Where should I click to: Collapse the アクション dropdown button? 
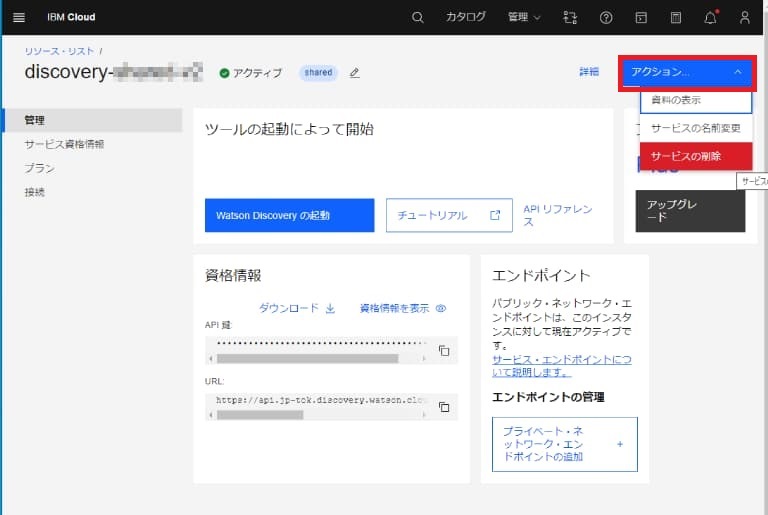[x=686, y=73]
